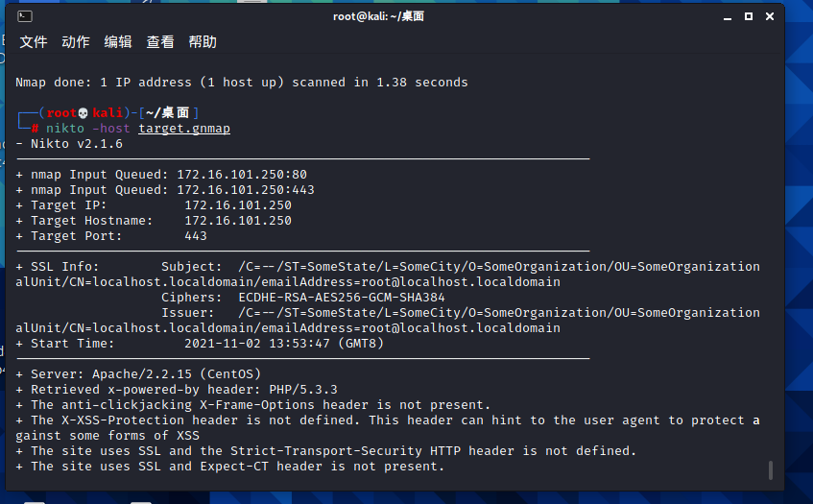Open the 编辑 menu
Image resolution: width=813 pixels, height=504 pixels.
coord(118,42)
